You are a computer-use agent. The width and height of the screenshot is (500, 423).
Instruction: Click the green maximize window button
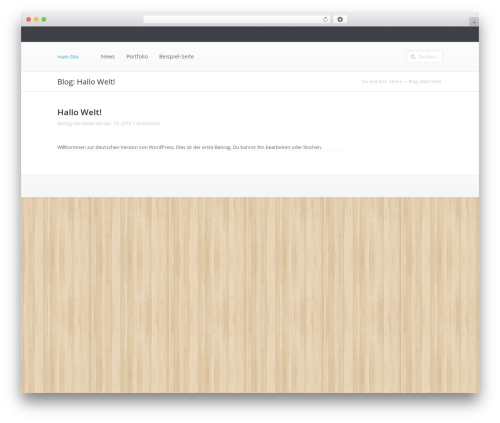pos(44,19)
